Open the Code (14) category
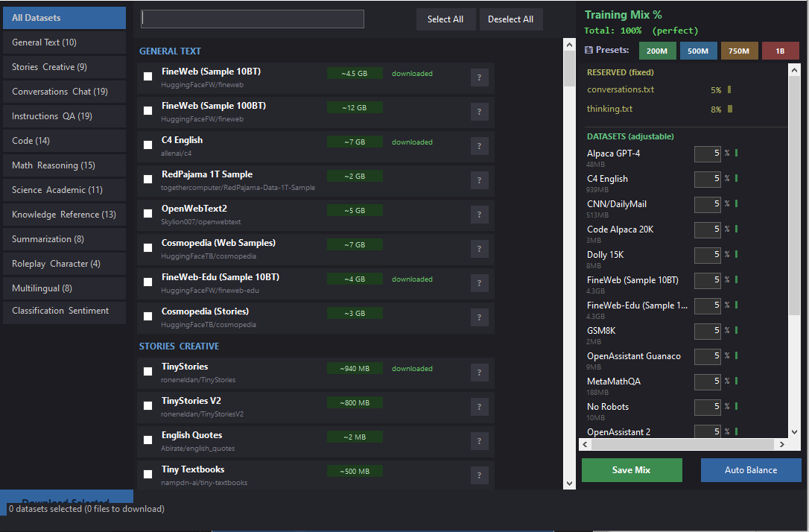Image resolution: width=809 pixels, height=532 pixels. pyautogui.click(x=65, y=141)
